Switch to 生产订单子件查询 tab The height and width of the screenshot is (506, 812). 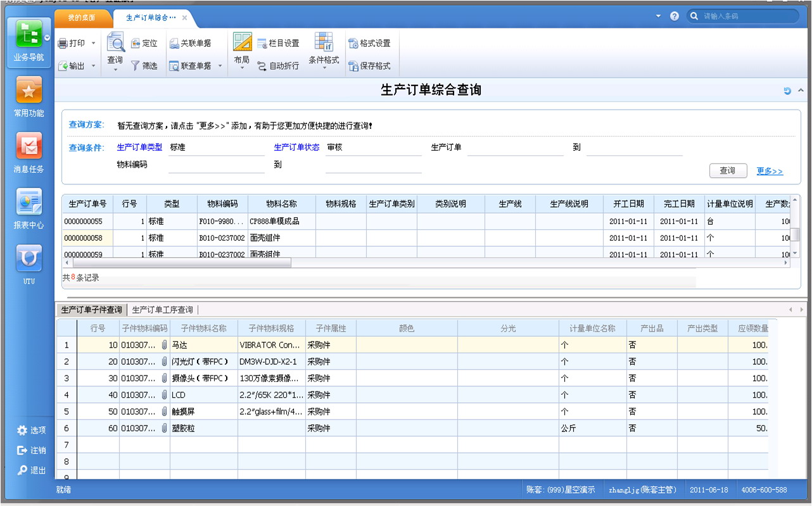[x=91, y=310]
